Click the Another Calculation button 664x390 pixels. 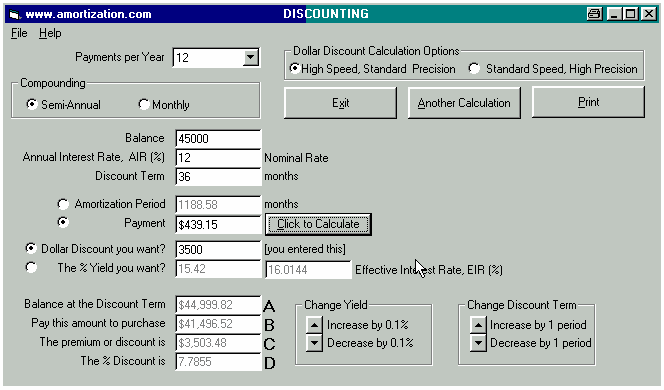point(464,103)
